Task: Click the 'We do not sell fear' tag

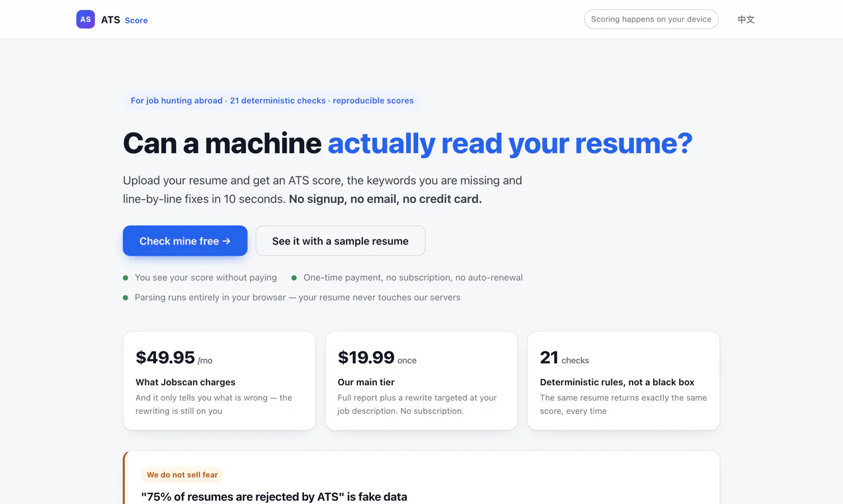Action: pyautogui.click(x=182, y=475)
